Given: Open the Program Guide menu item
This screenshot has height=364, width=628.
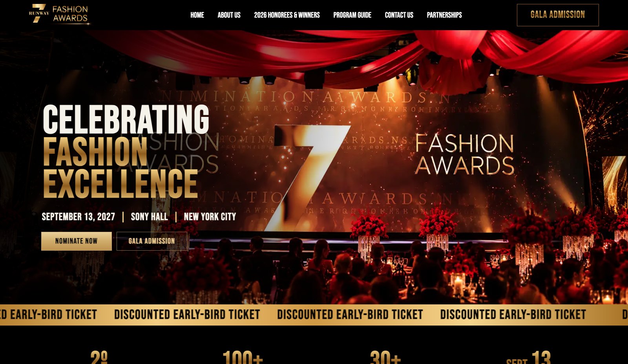Looking at the screenshot, I should (x=352, y=15).
